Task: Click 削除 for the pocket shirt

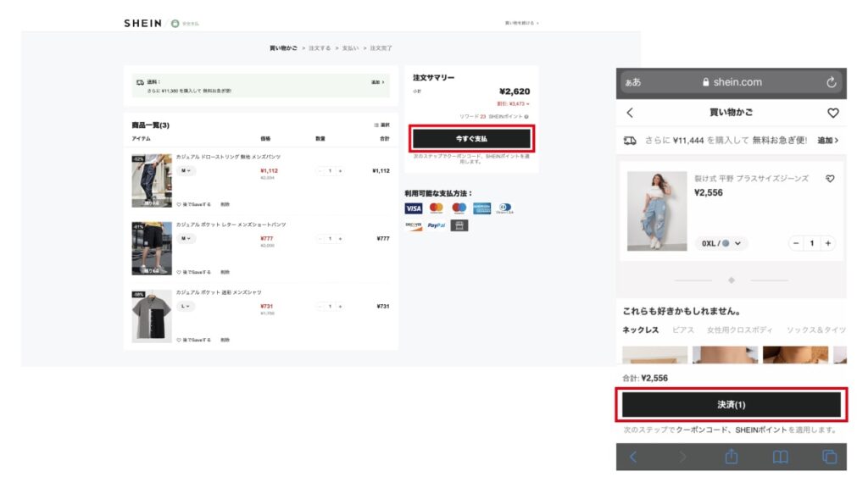Action: pyautogui.click(x=225, y=340)
